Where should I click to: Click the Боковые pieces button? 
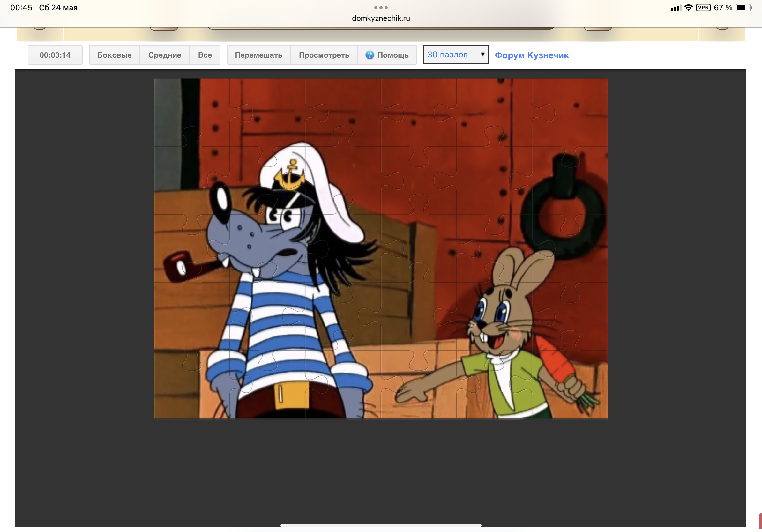point(114,55)
